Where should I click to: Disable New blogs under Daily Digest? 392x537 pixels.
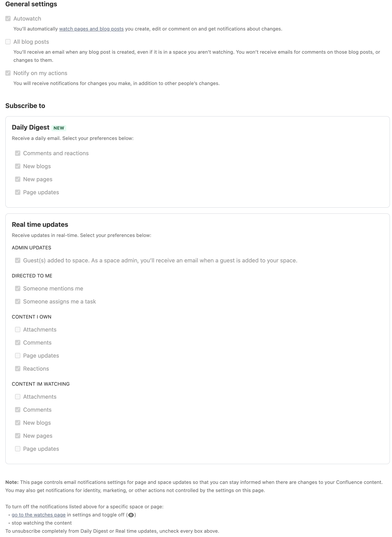[x=18, y=166]
